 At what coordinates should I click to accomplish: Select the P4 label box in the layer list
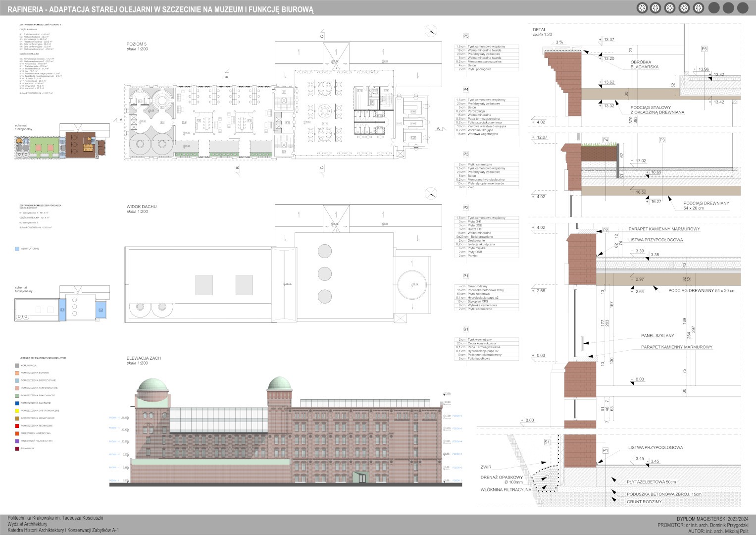[x=465, y=90]
